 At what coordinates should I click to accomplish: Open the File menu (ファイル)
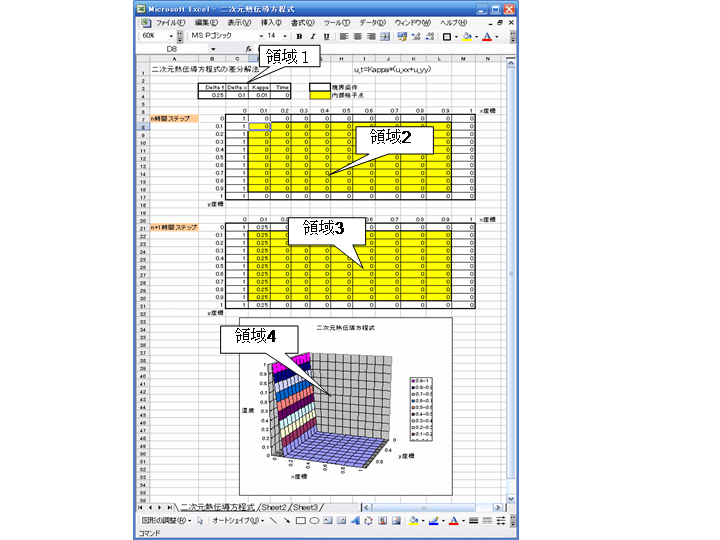tap(170, 22)
